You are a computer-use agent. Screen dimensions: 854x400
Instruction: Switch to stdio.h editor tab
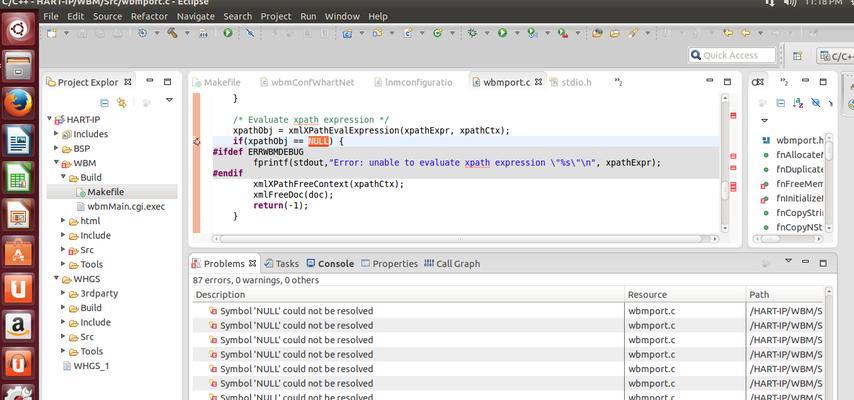pos(570,82)
